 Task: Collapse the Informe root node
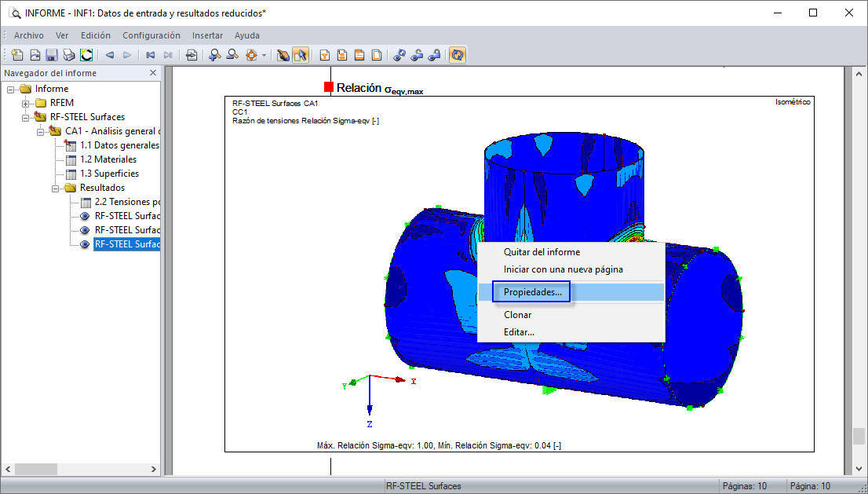[10, 90]
